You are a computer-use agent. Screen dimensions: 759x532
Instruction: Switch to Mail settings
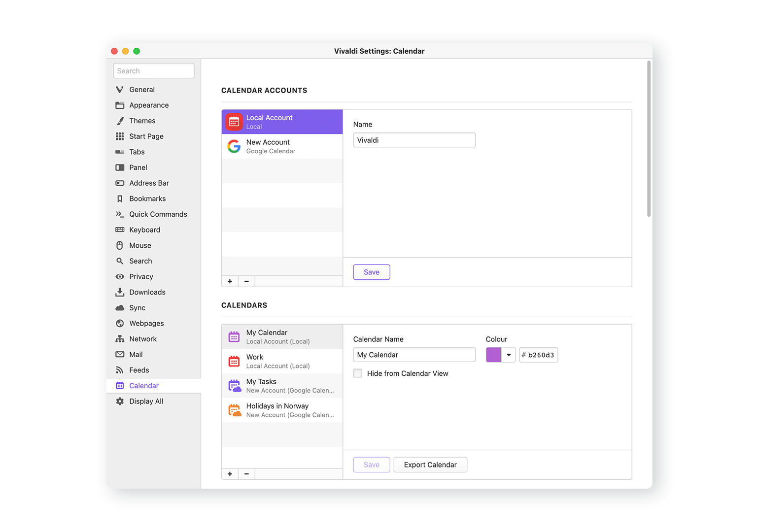[136, 355]
